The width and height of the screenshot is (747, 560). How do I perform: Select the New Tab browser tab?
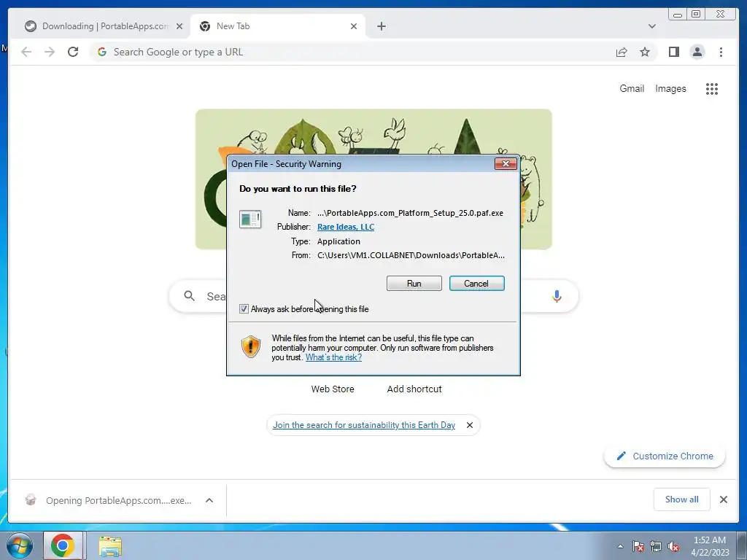[276, 26]
